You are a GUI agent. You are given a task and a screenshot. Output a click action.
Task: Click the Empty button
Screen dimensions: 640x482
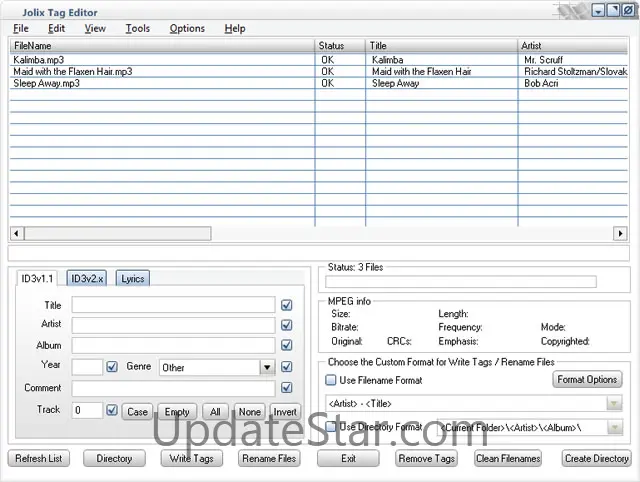(177, 411)
